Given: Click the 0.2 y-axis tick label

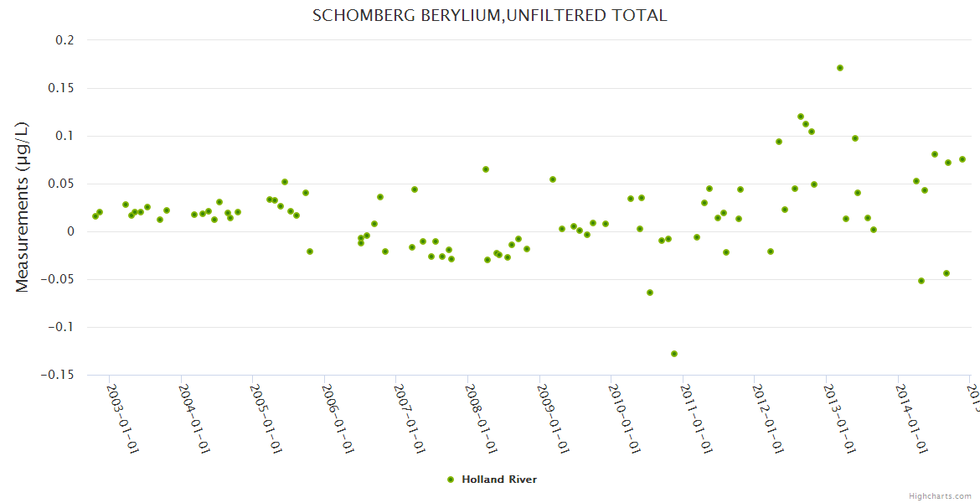Looking at the screenshot, I should 65,40.
